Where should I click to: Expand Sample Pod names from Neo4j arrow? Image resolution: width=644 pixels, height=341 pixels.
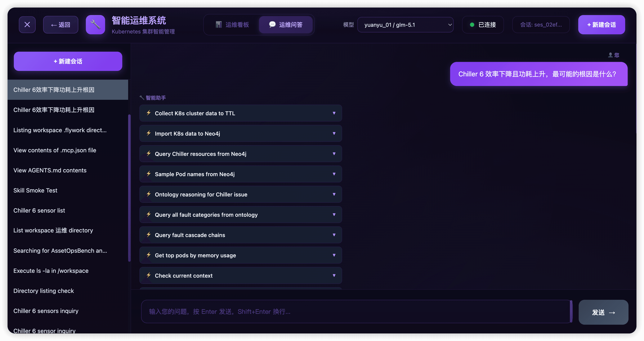(334, 174)
